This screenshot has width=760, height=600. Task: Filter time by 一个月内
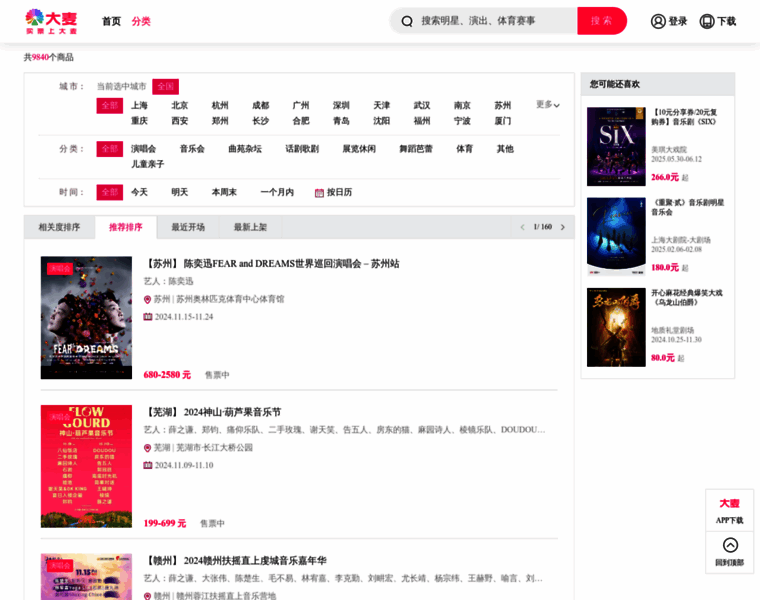(x=277, y=192)
